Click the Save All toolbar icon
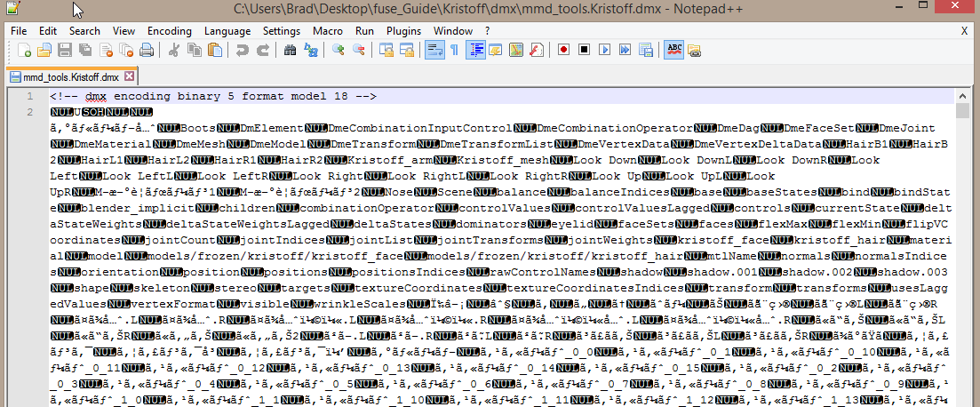The width and height of the screenshot is (980, 407). pos(85,50)
